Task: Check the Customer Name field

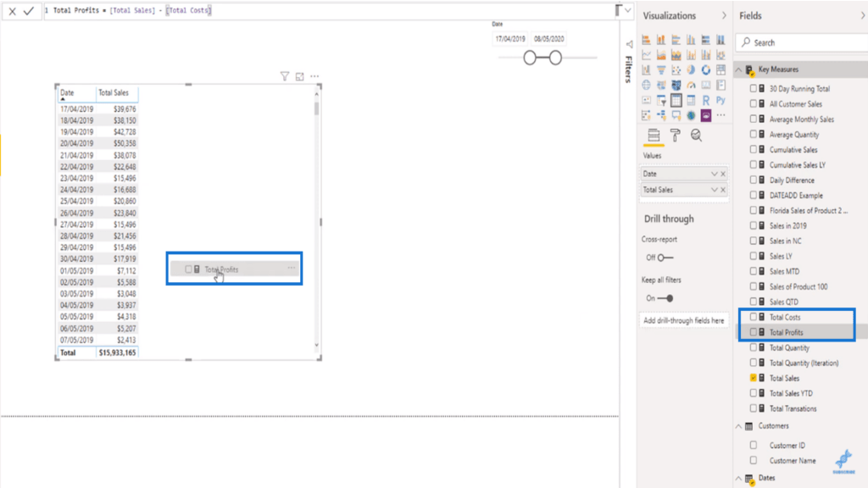Action: click(x=754, y=460)
